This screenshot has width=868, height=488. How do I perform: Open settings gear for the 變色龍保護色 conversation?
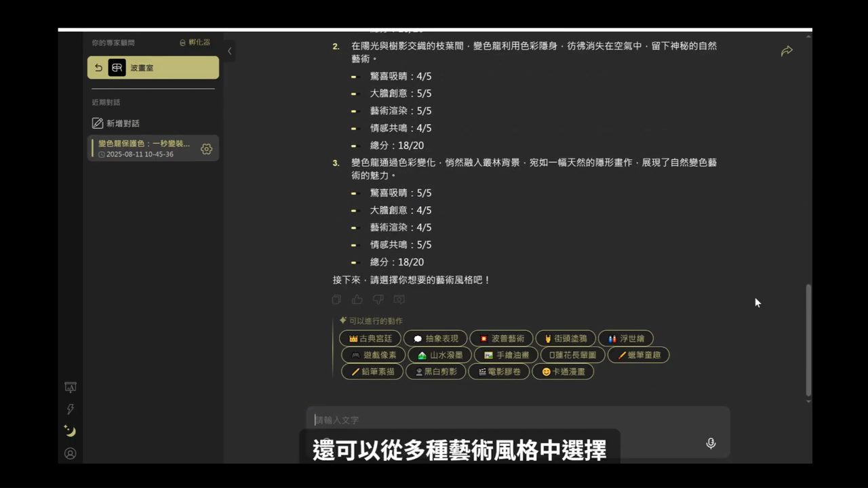(x=207, y=148)
